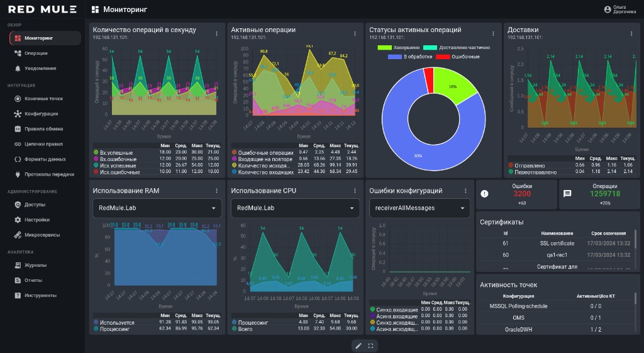The width and height of the screenshot is (644, 353).
Task: Open menu of Доставки panel
Action: (x=631, y=34)
